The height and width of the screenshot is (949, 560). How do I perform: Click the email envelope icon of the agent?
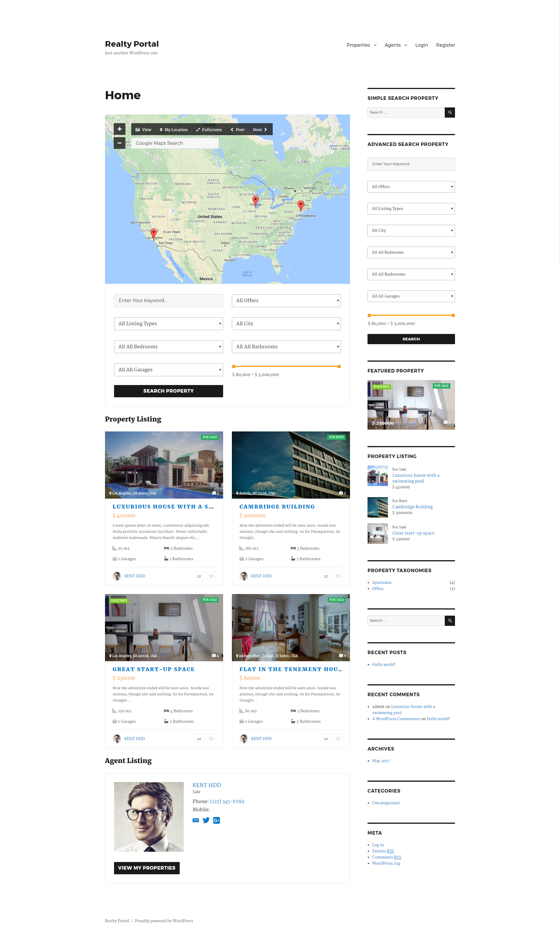195,820
